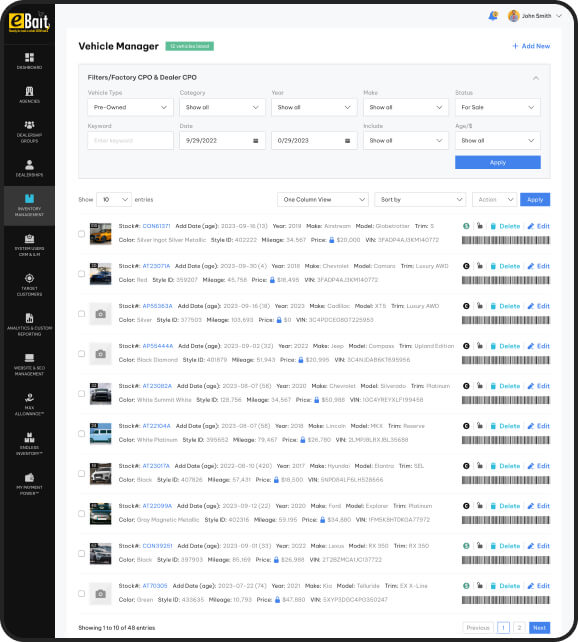Open My Payment Power in sidebar

pos(29,484)
